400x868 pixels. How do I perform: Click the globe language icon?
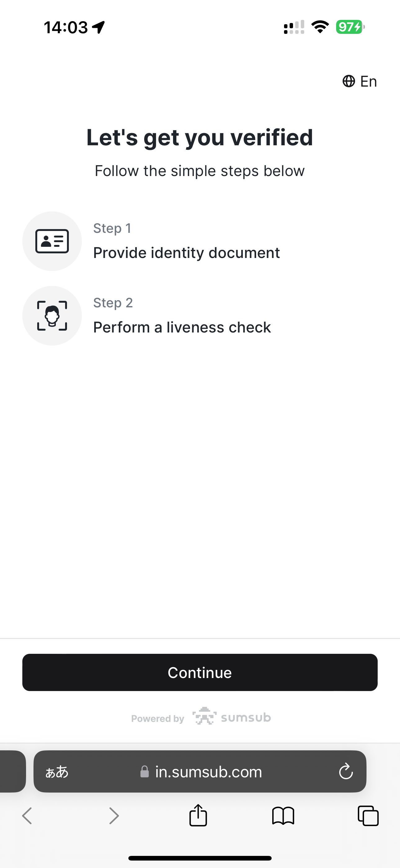tap(349, 81)
